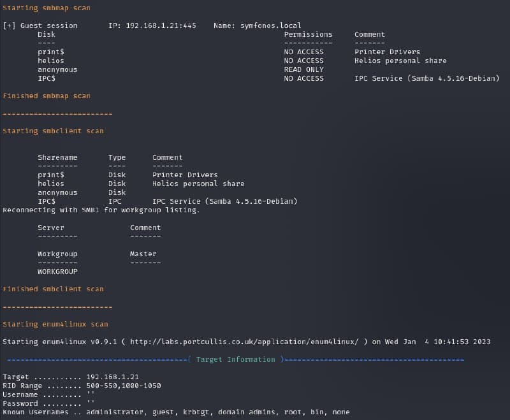Click the target address 192.168.1.21
The image size is (510, 420).
point(112,377)
